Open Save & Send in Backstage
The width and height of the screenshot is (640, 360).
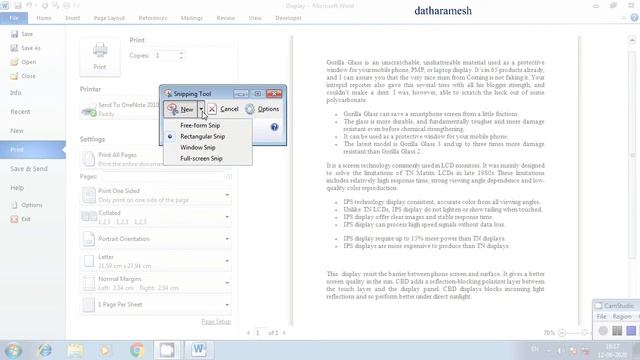pyautogui.click(x=29, y=169)
